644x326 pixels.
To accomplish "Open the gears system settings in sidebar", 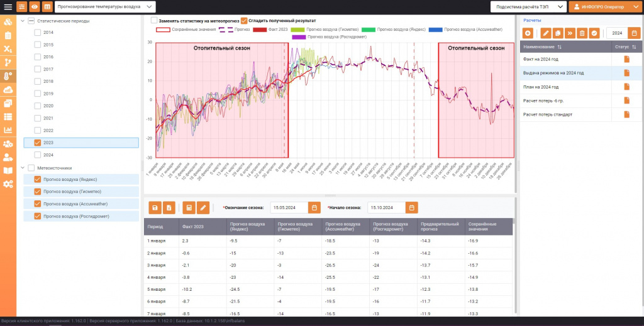I will [8, 184].
